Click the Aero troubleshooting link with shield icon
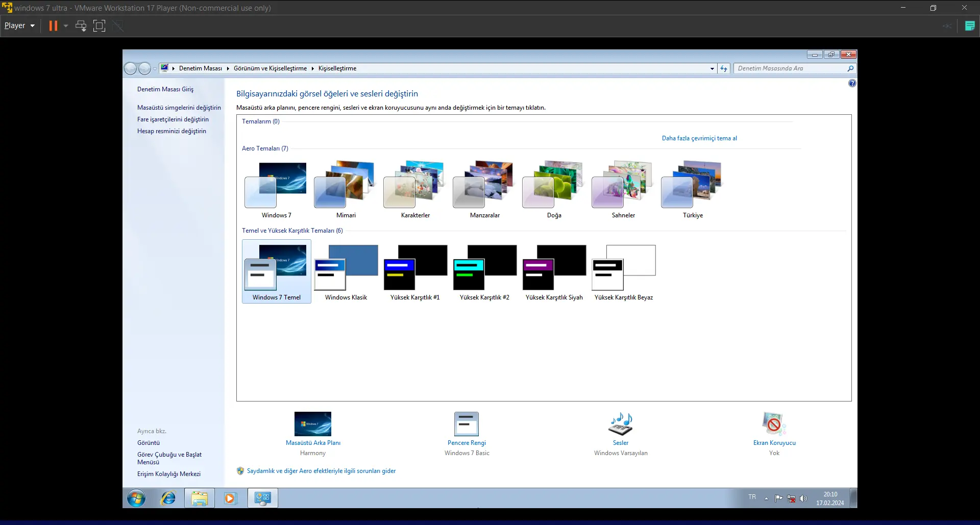Image resolution: width=980 pixels, height=525 pixels. point(321,471)
